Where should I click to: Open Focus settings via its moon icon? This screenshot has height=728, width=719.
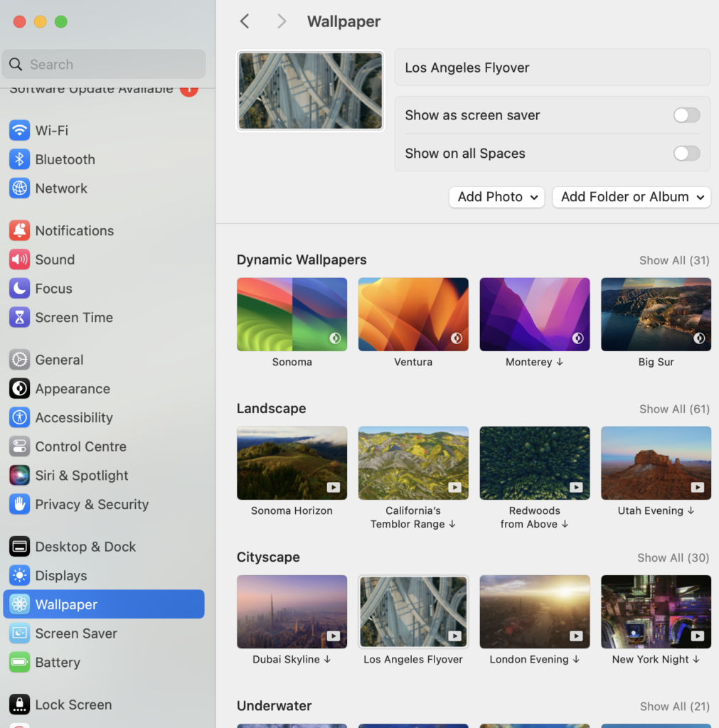point(19,289)
